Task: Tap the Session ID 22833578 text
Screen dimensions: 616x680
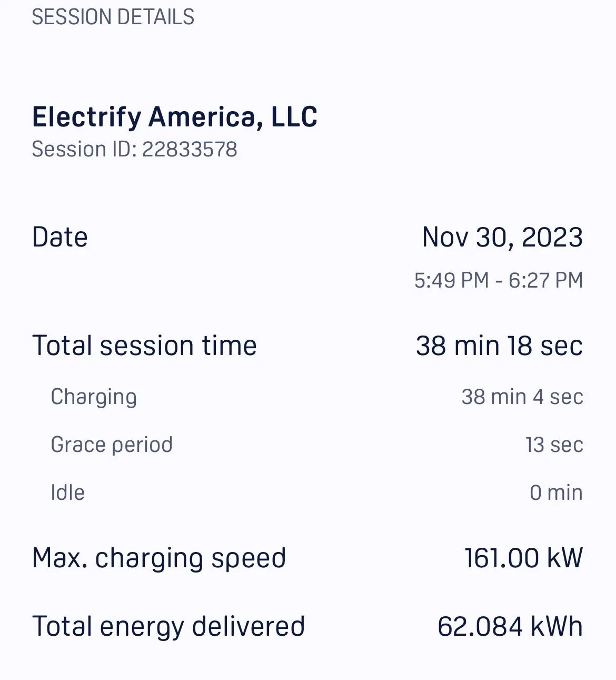Action: (134, 150)
